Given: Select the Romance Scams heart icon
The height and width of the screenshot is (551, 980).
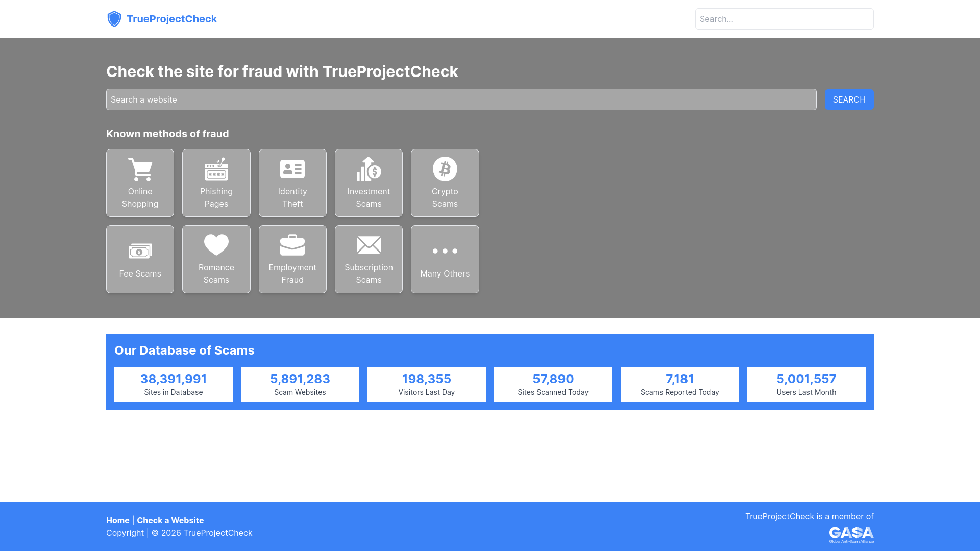Looking at the screenshot, I should tap(216, 245).
